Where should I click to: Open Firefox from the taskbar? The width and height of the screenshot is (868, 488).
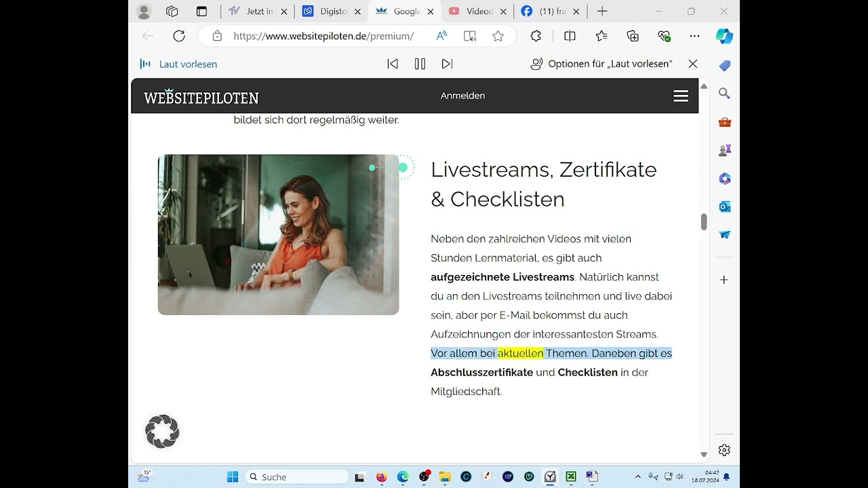[x=381, y=476]
